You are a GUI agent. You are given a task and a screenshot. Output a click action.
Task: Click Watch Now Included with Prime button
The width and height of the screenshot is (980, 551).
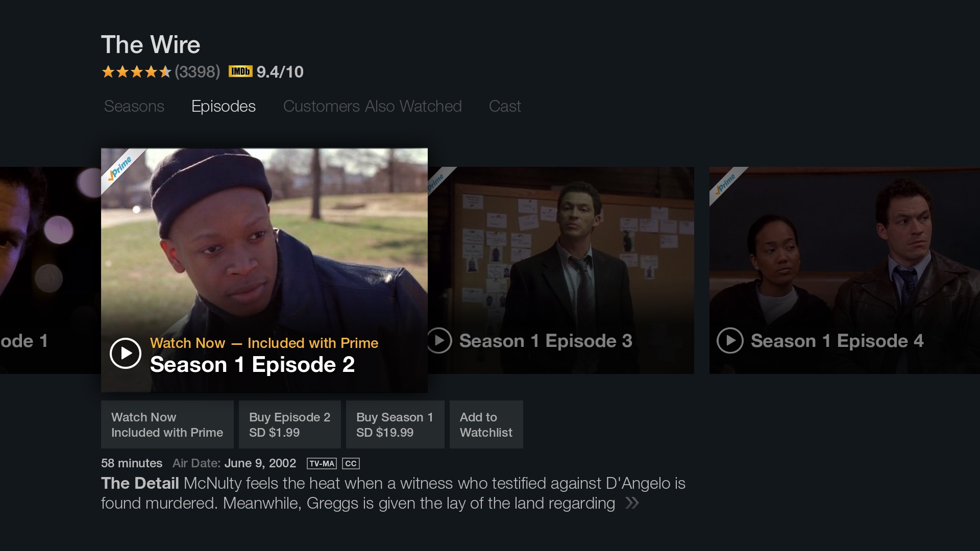[x=167, y=424]
